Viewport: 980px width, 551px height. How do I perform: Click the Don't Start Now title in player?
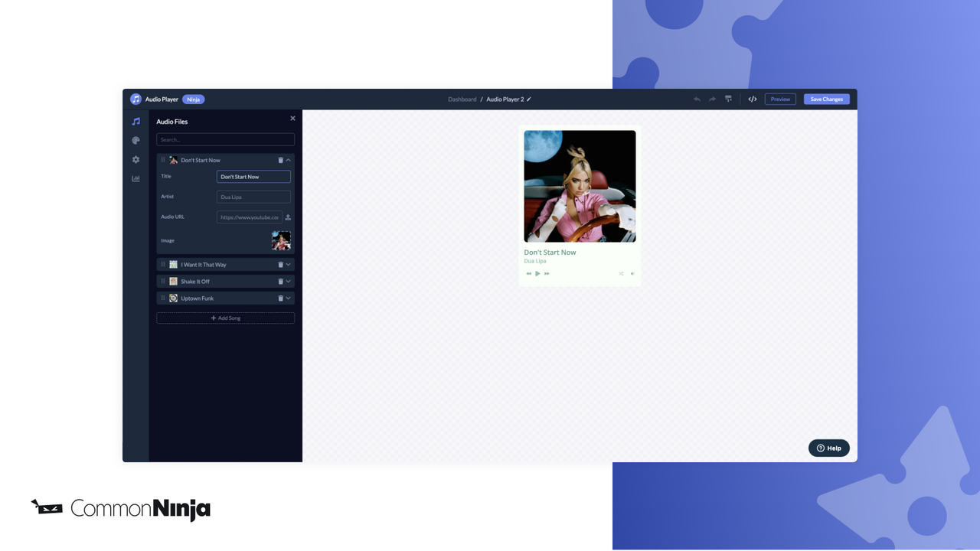coord(550,252)
